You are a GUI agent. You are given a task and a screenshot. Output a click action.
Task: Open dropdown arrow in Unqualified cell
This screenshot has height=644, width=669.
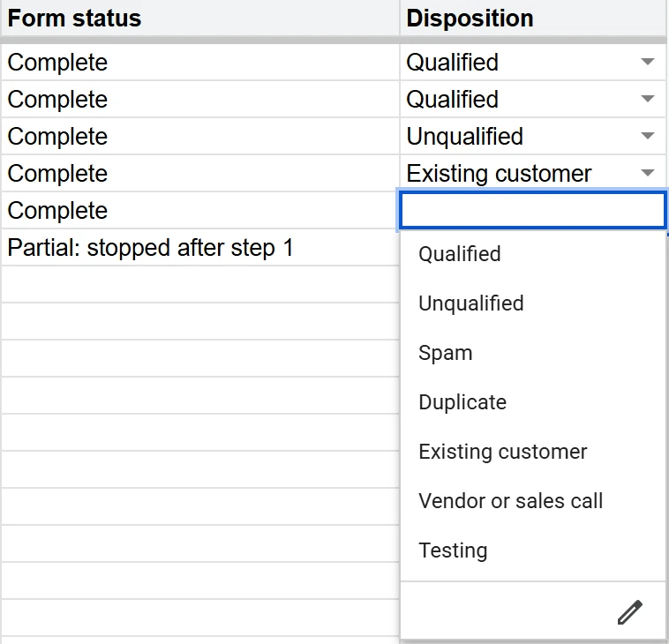click(647, 136)
